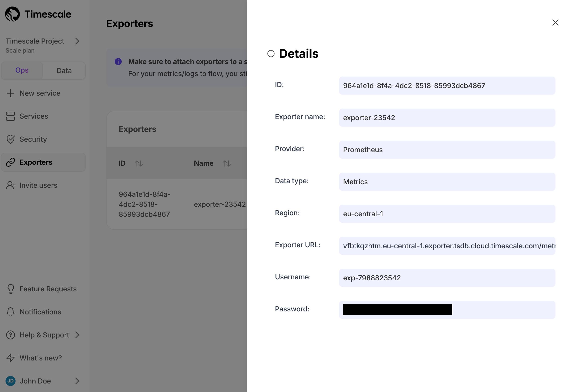Click the Feature Requests lightbulb icon
Viewport: 572px width, 392px height.
tap(11, 289)
